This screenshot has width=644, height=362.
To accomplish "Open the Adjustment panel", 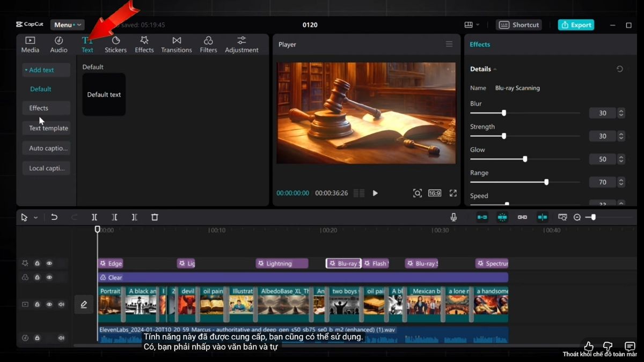I will point(241,43).
